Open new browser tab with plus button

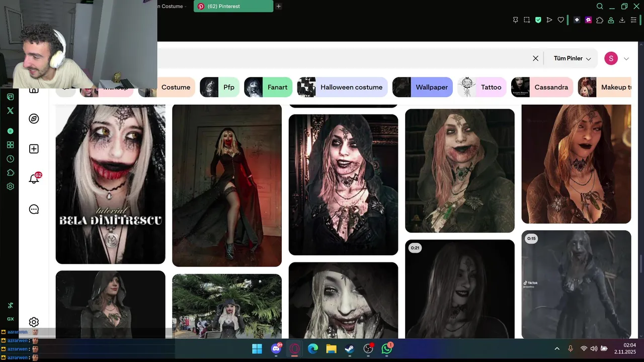point(279,7)
